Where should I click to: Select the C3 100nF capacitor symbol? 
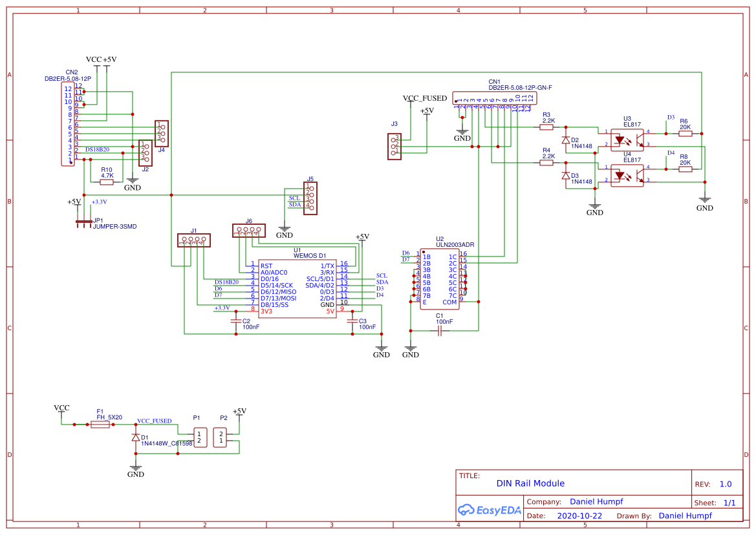click(x=352, y=320)
